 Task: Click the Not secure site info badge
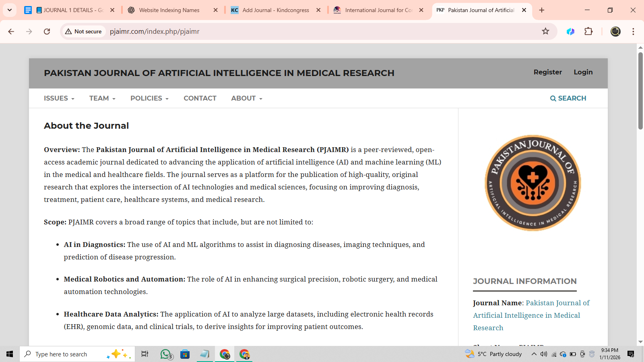click(84, 31)
